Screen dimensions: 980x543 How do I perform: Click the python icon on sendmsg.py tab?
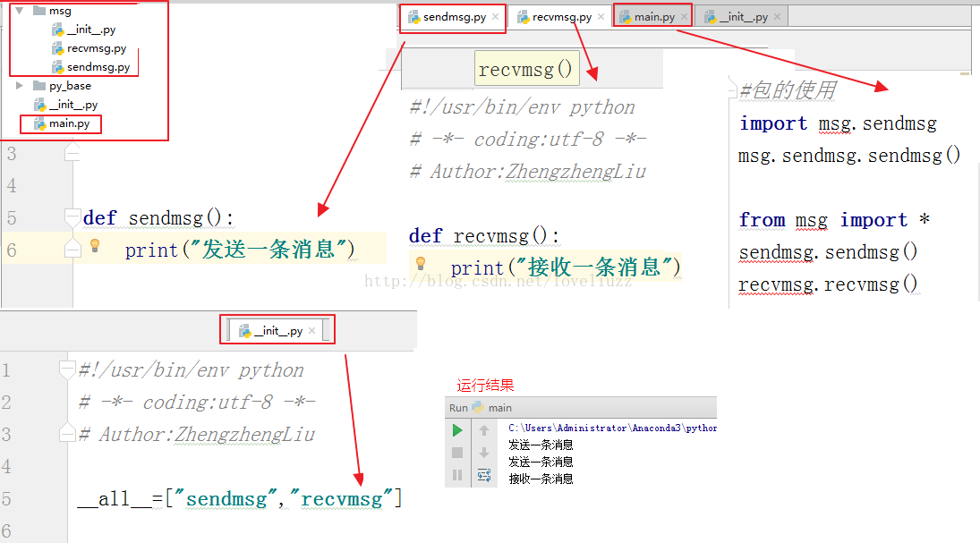pyautogui.click(x=413, y=17)
